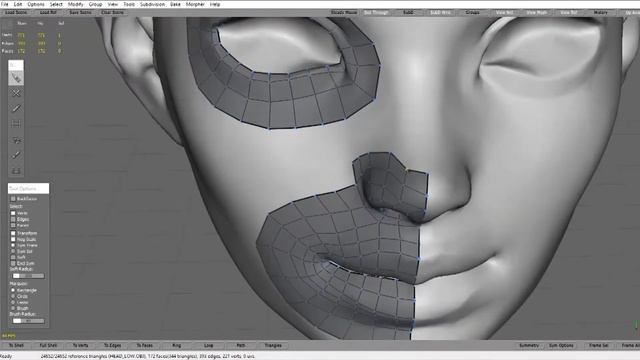Open the Help menu
640x360 pixels.
[215, 4]
